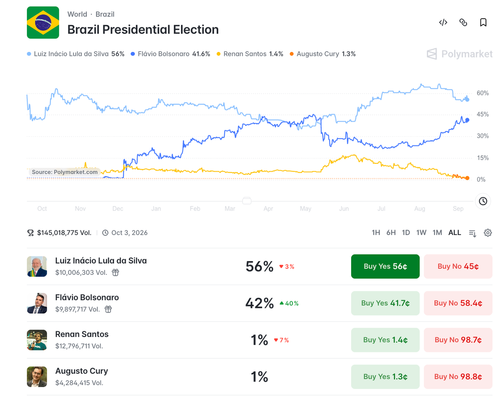Copy the market link icon
The height and width of the screenshot is (398, 500).
[x=463, y=22]
